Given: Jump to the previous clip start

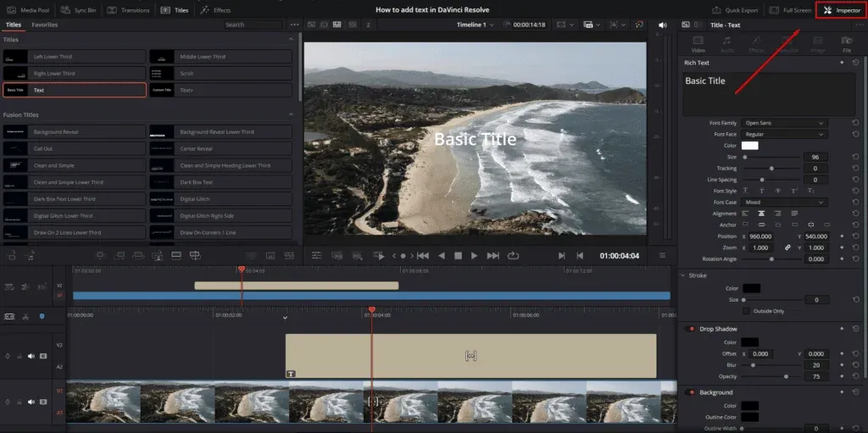Looking at the screenshot, I should (423, 255).
